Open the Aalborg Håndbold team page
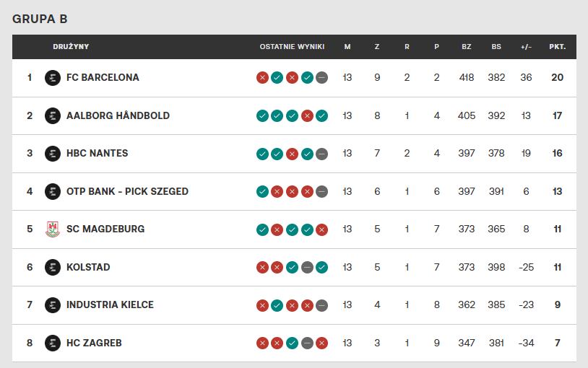Image resolution: width=588 pixels, height=368 pixels. [x=118, y=115]
